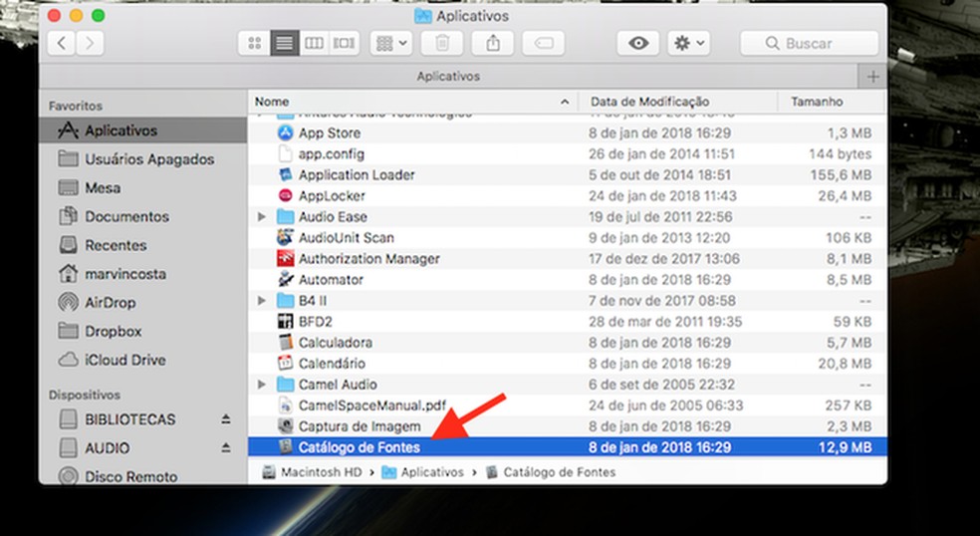980x536 pixels.
Task: Open Aplicativos in the sidebar
Action: [142, 131]
